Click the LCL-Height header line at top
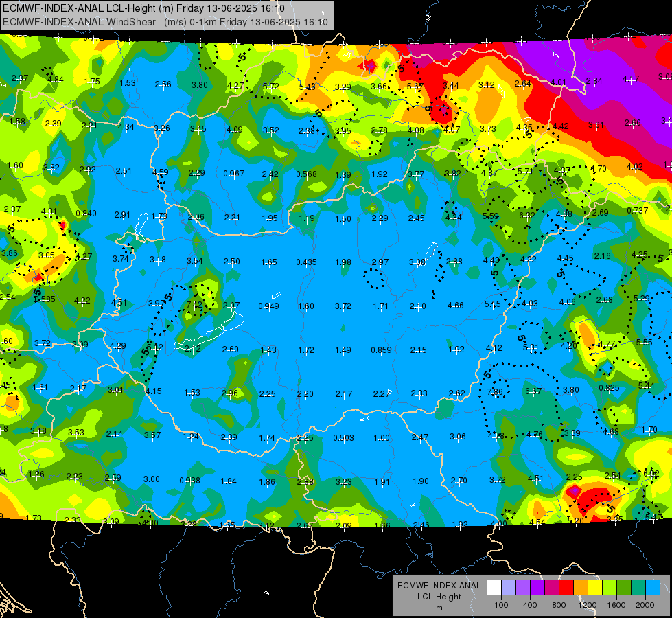This screenshot has height=618, width=672. [143, 8]
